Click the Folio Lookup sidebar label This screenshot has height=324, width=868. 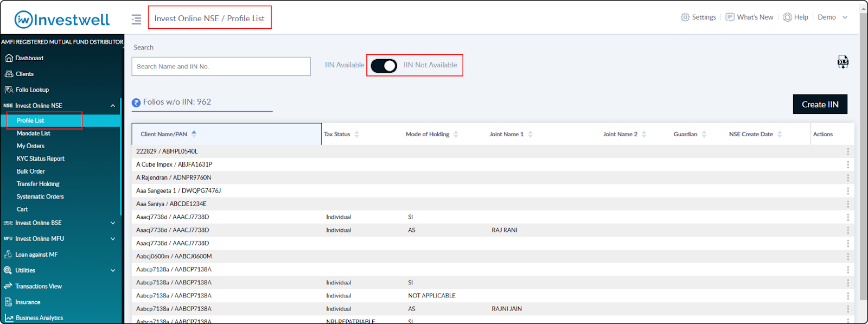tap(32, 90)
